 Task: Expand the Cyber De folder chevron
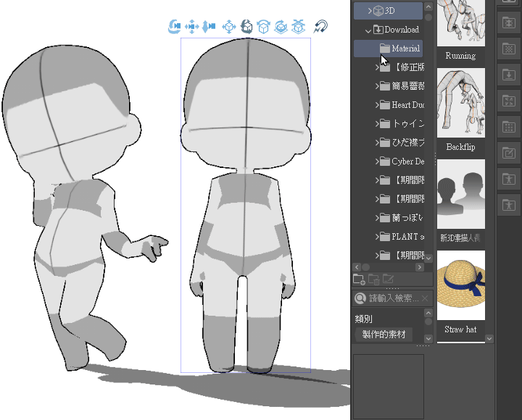click(x=377, y=161)
